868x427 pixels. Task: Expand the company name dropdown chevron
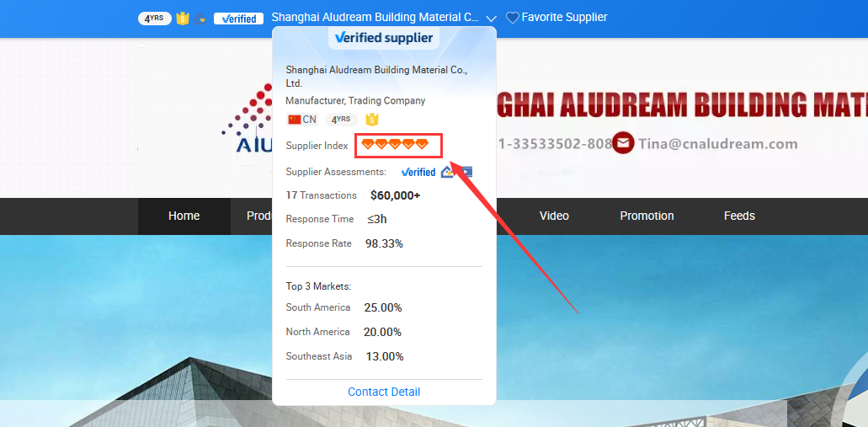[x=491, y=19]
